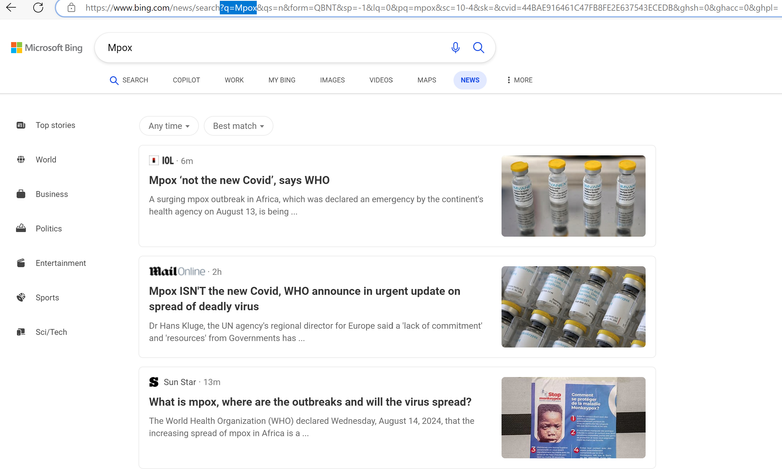Open the Best match sort dropdown
This screenshot has height=469, width=782.
tap(238, 126)
